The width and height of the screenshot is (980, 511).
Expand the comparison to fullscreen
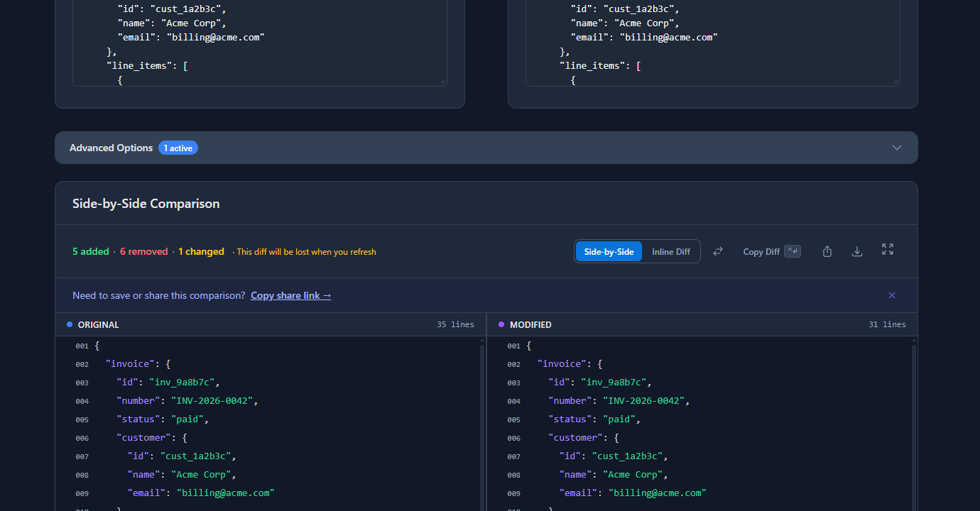point(887,251)
